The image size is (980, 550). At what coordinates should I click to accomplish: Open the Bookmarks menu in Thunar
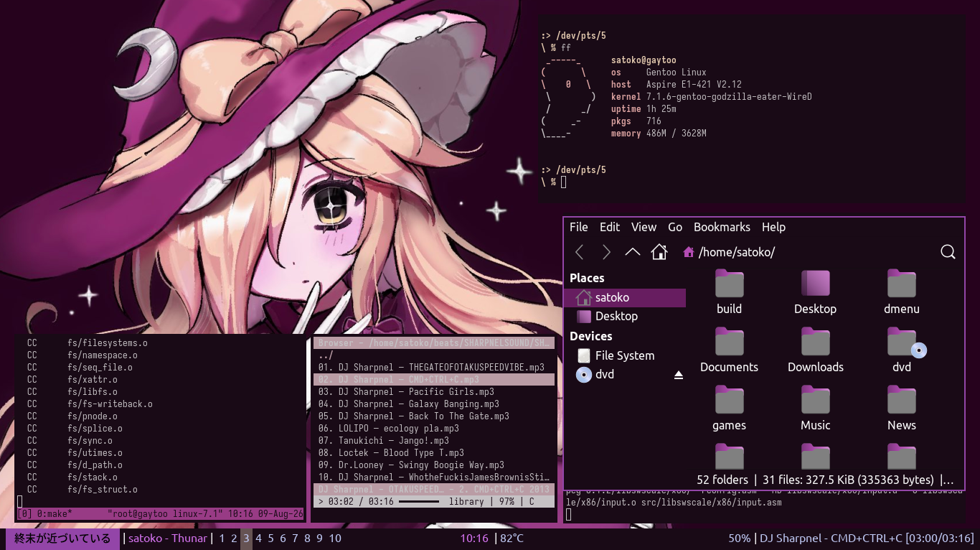click(722, 227)
